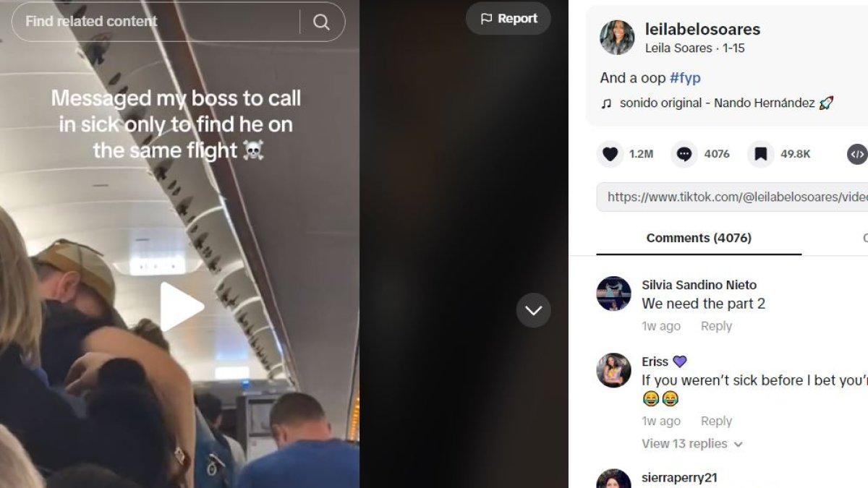Go to next video with down chevron
868x488 pixels.
(x=534, y=311)
